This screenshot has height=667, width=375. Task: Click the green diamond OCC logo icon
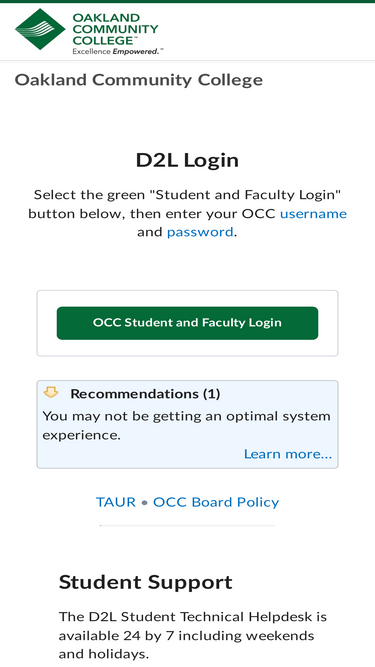40,29
